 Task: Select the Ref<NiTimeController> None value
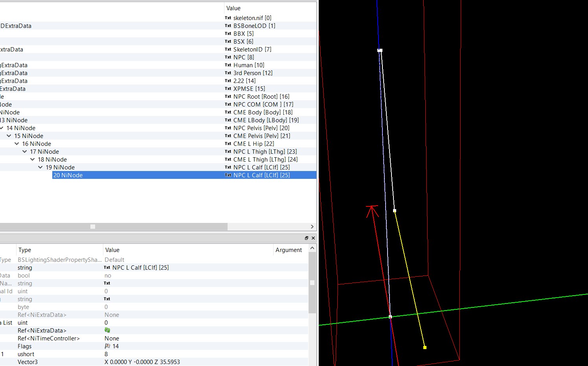tap(112, 338)
